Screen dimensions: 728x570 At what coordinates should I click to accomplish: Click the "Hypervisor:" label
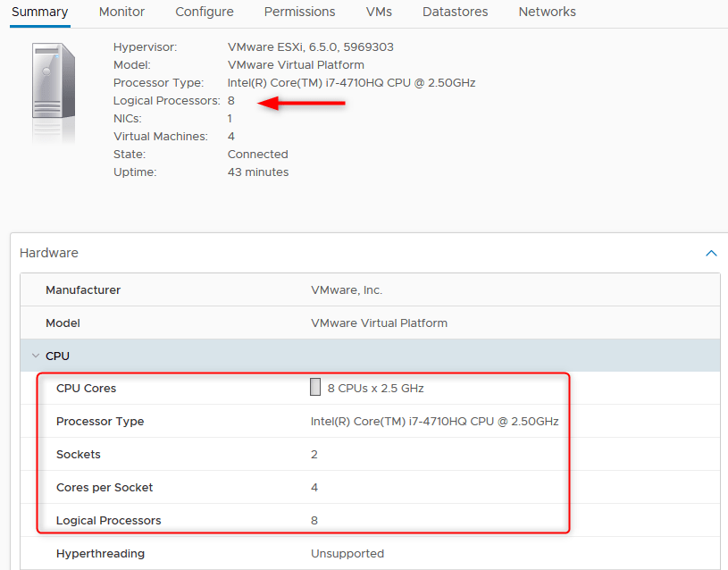[x=145, y=47]
